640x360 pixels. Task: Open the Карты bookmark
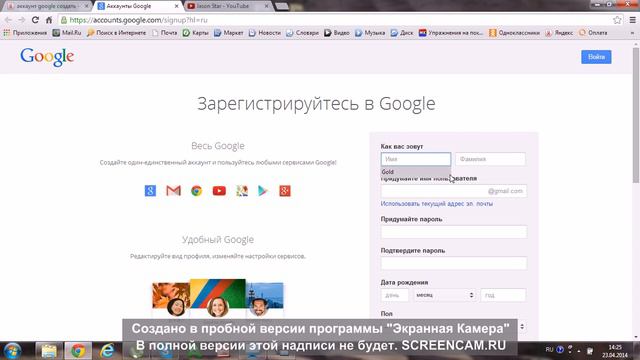(196, 33)
